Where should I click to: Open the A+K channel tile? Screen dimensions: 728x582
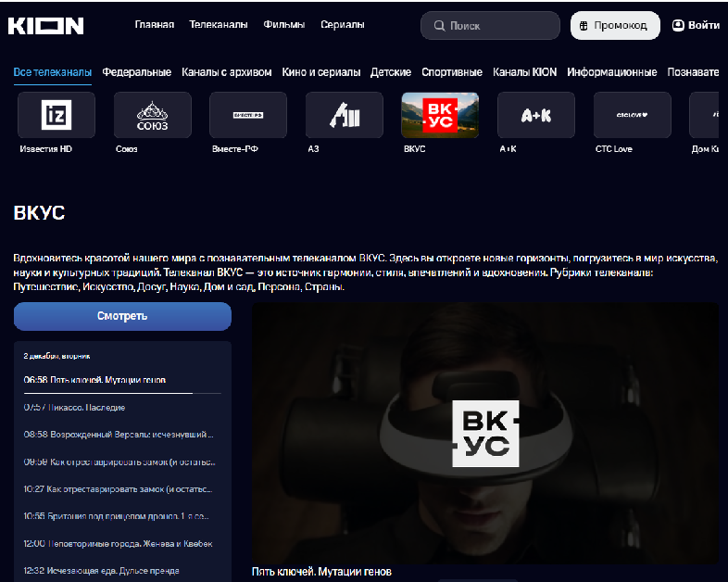(x=535, y=115)
